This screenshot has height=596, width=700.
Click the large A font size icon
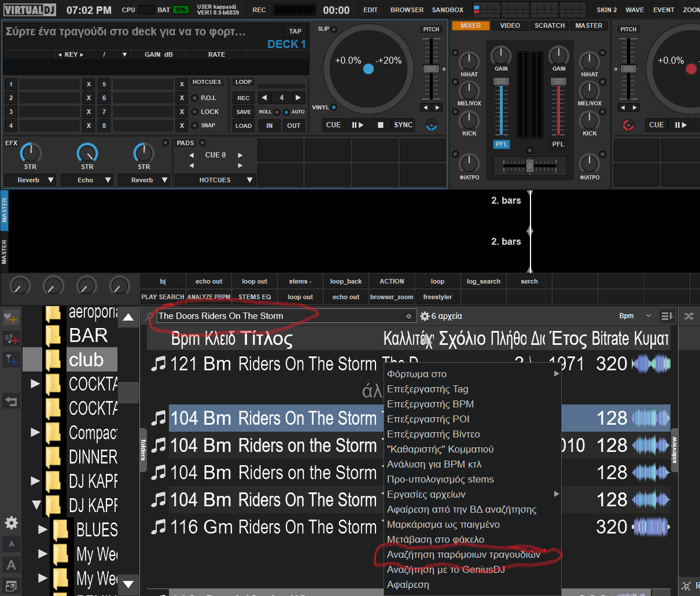pyautogui.click(x=11, y=565)
